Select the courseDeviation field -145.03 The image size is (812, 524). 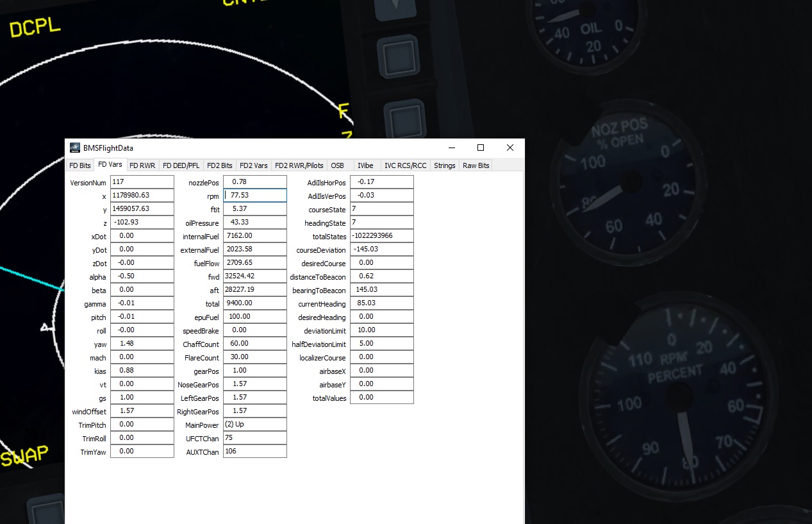[382, 249]
